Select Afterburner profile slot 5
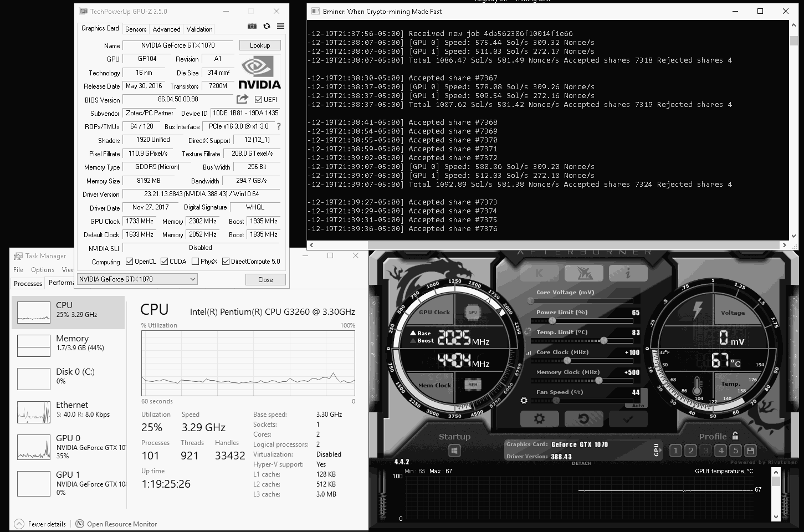This screenshot has width=804, height=532. [x=735, y=451]
